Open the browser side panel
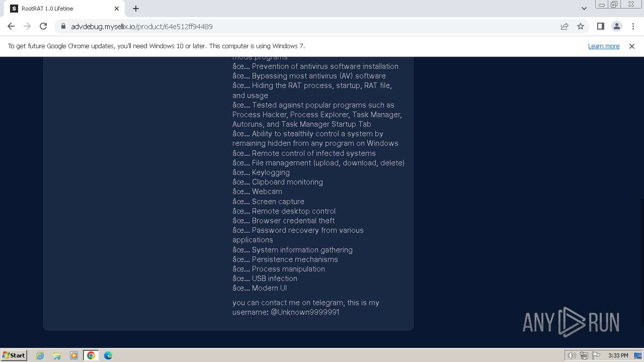This screenshot has height=362, width=644. click(x=600, y=26)
